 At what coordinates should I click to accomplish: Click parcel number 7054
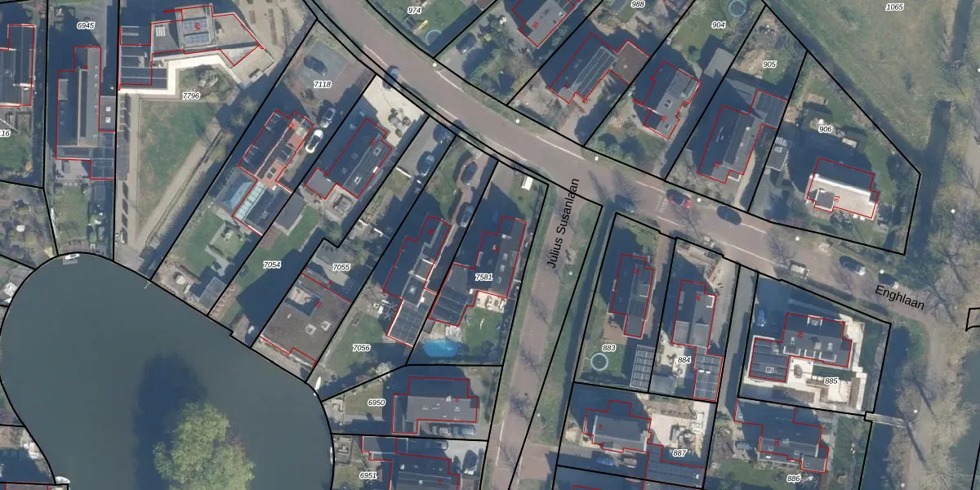272,265
